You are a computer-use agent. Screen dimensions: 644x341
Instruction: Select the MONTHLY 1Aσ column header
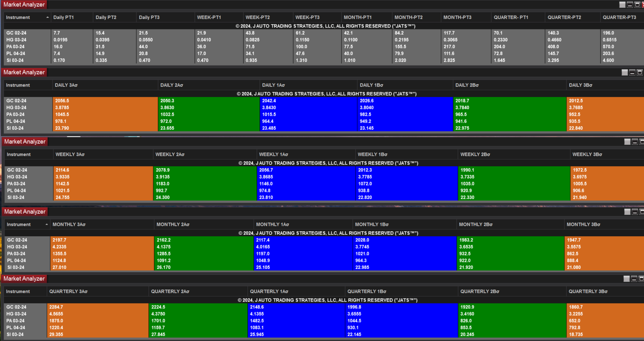click(x=303, y=225)
